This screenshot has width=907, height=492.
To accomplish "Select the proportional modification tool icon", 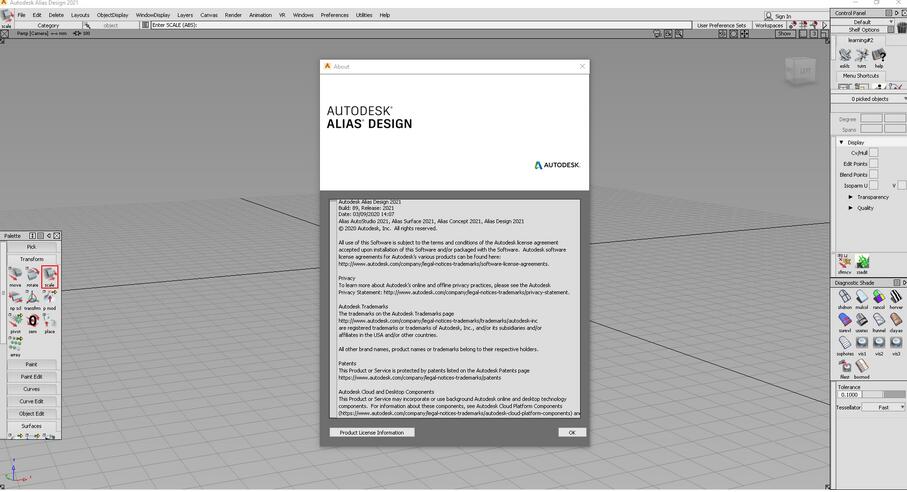I will click(50, 299).
